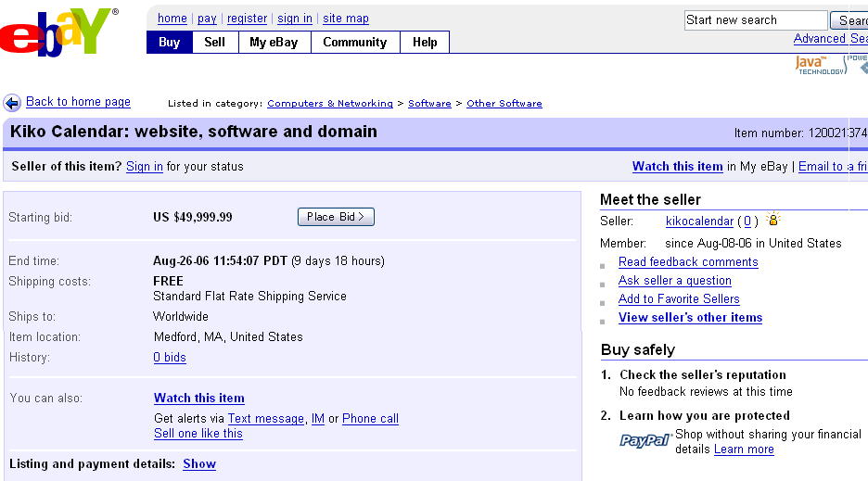This screenshot has width=868, height=481.
Task: Click the Standard Flat Rate Shipping Service text
Action: [249, 297]
